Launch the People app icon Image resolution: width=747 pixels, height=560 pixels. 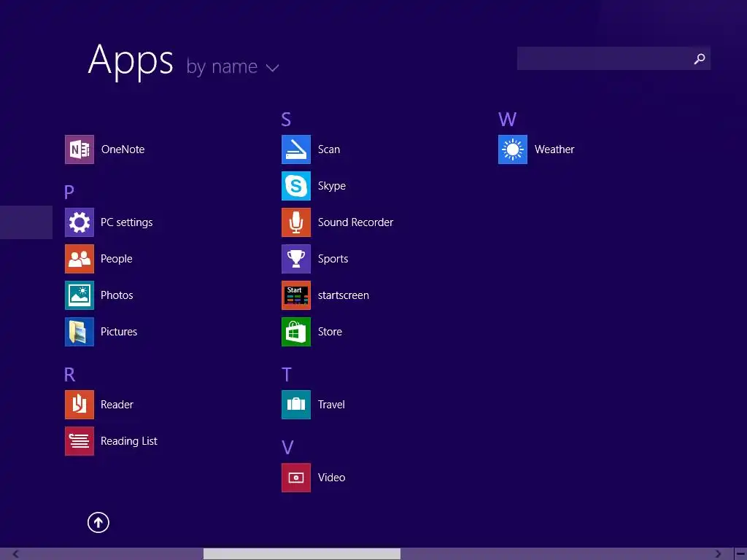79,259
